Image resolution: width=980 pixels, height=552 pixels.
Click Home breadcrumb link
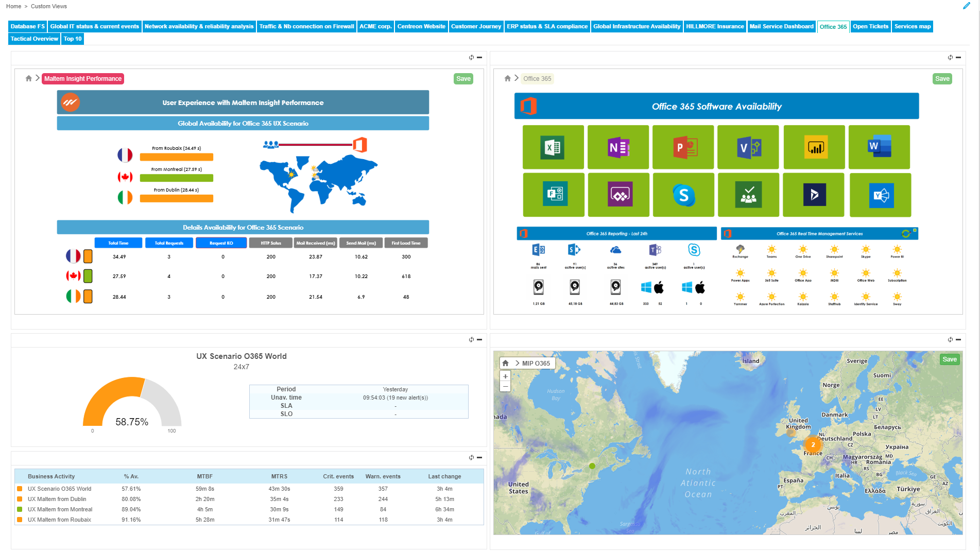pyautogui.click(x=13, y=6)
